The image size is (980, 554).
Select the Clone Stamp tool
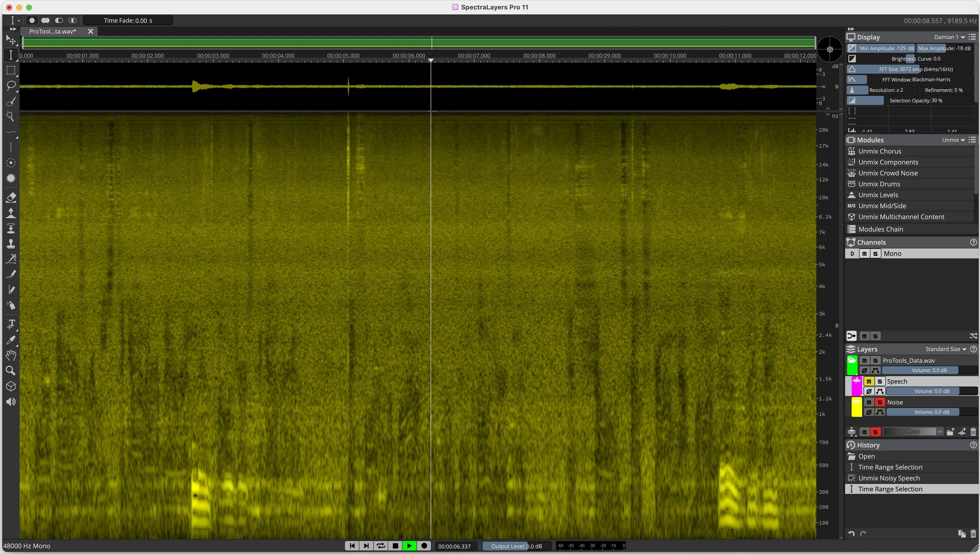click(x=11, y=243)
